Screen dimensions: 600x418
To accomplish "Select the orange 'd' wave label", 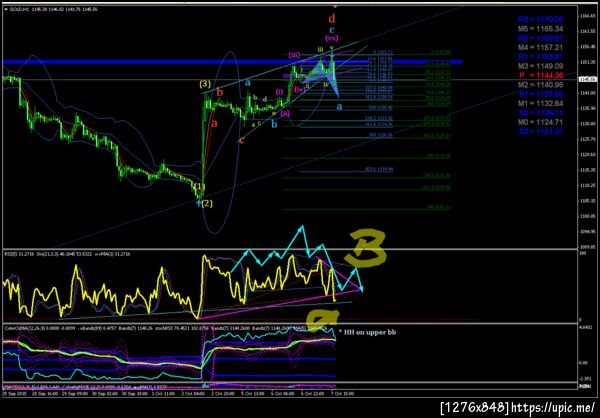I will coord(333,18).
